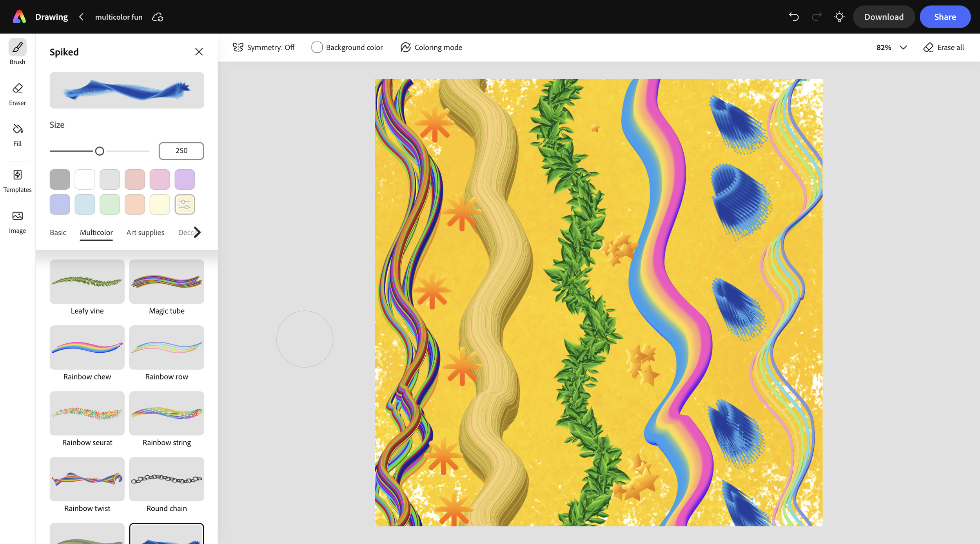980x544 pixels.
Task: Pick the light purple color swatch
Action: 185,179
